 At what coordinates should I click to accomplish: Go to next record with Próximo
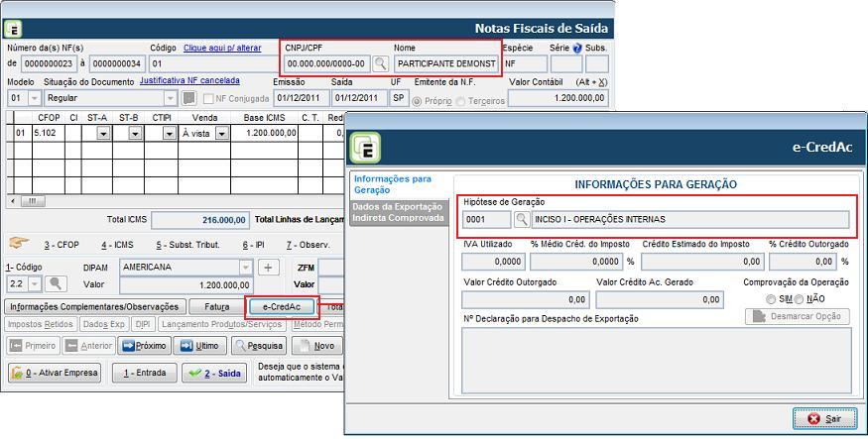coord(143,346)
